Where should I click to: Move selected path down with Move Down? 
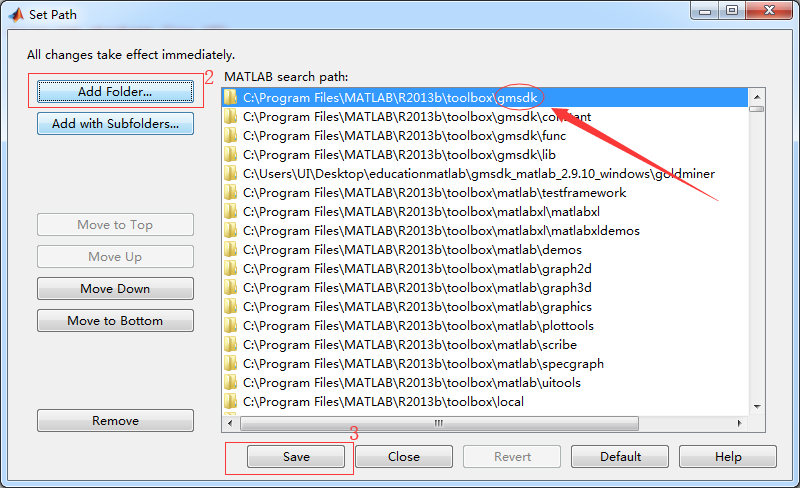pos(115,288)
